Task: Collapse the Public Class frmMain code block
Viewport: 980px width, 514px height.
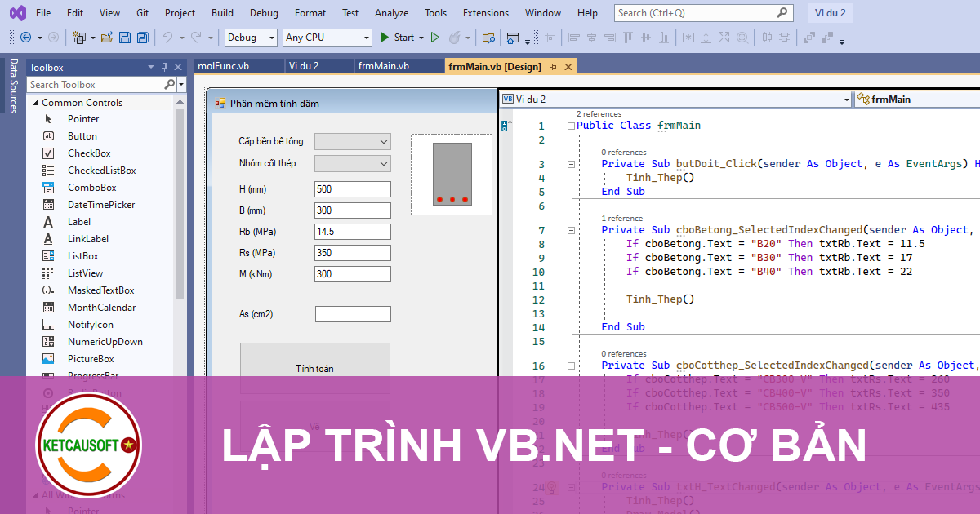Action: (570, 126)
